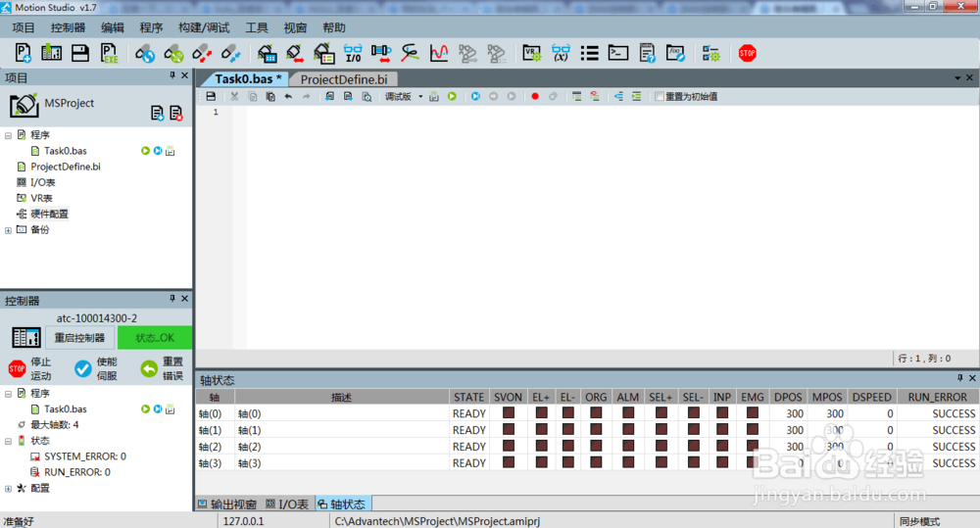Click the remove file icon beside MSProject
Viewport: 980px width, 528px height.
tap(176, 113)
